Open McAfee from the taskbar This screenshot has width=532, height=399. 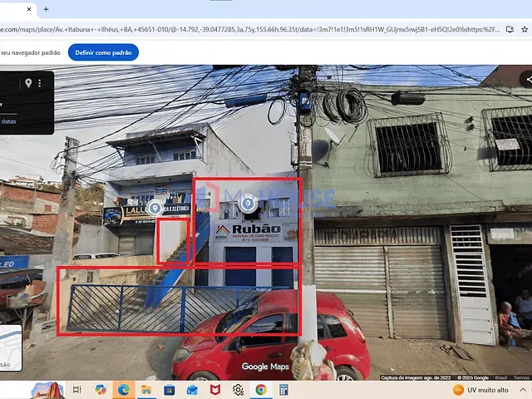(215, 390)
